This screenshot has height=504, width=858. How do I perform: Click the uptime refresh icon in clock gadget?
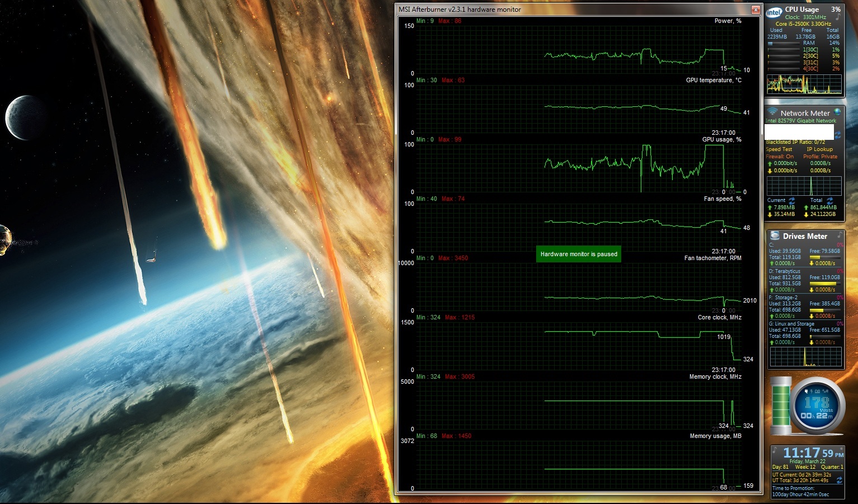pyautogui.click(x=839, y=480)
